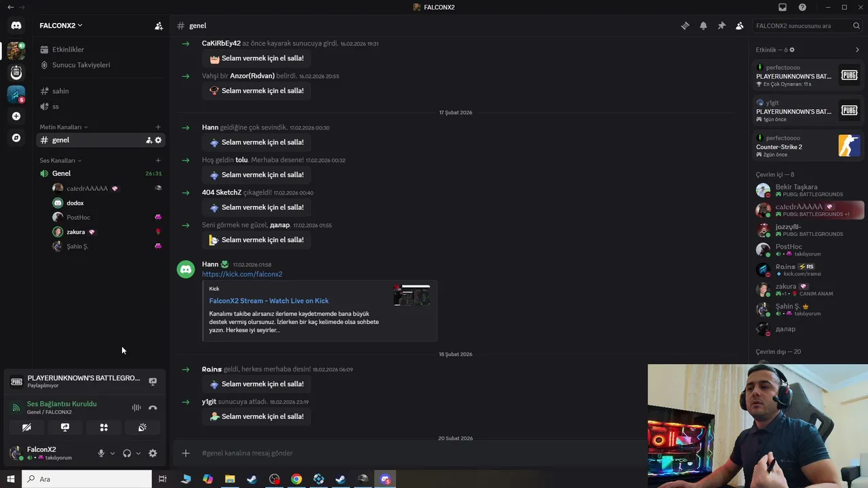868x488 pixels.
Task: Click the Kick stream embed thumbnail
Action: 412,296
